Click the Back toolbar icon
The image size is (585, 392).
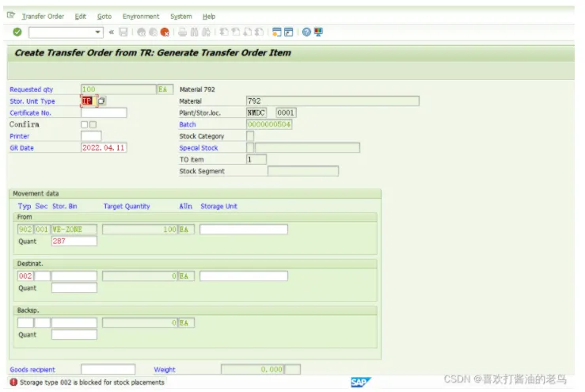pos(141,32)
